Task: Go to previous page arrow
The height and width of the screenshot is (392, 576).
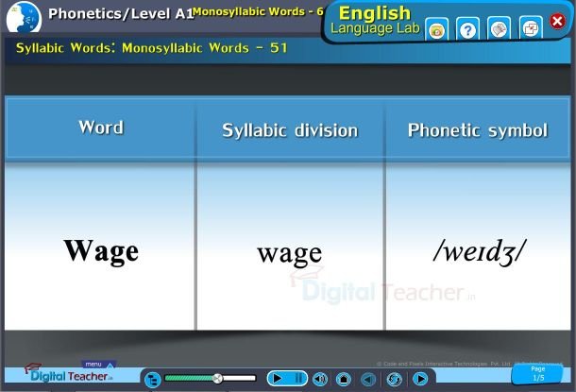Action: coord(368,379)
